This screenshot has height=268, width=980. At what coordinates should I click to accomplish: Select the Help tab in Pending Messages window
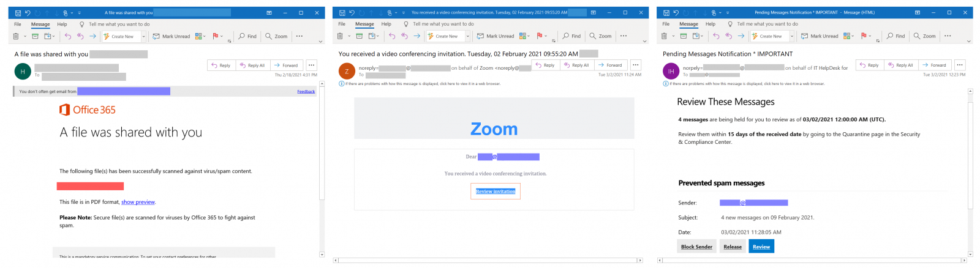pyautogui.click(x=710, y=24)
